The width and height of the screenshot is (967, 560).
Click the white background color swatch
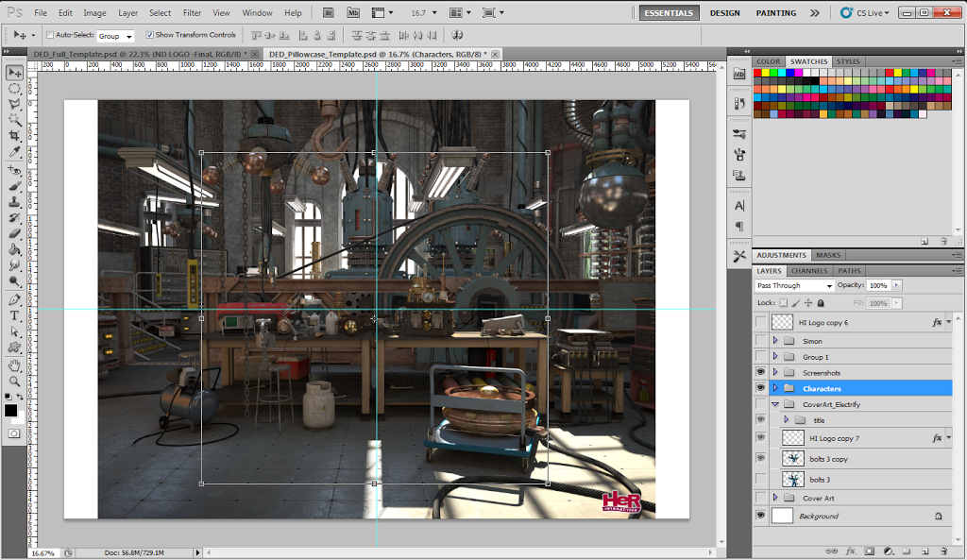21,419
